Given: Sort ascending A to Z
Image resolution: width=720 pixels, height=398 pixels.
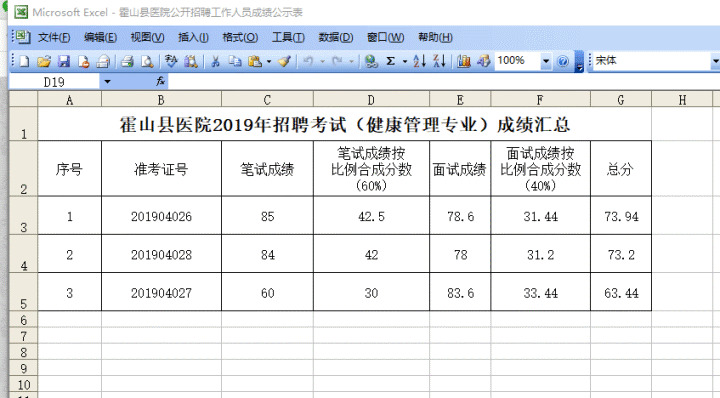Looking at the screenshot, I should pos(419,61).
